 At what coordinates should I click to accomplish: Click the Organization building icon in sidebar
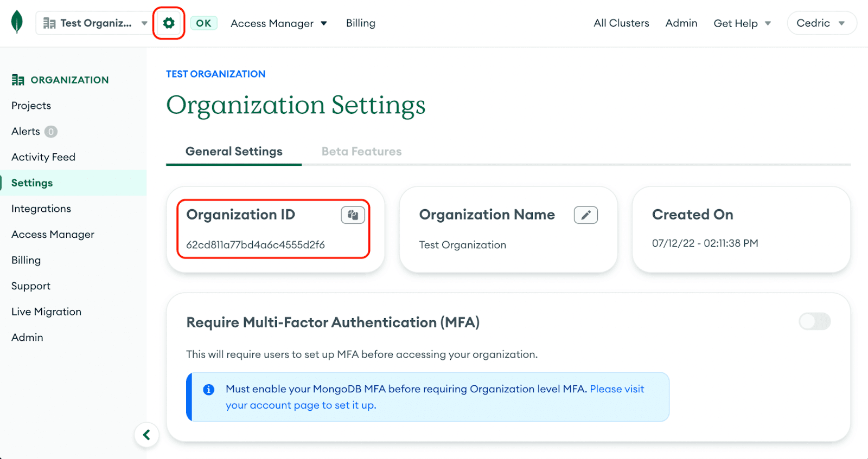pyautogui.click(x=18, y=80)
